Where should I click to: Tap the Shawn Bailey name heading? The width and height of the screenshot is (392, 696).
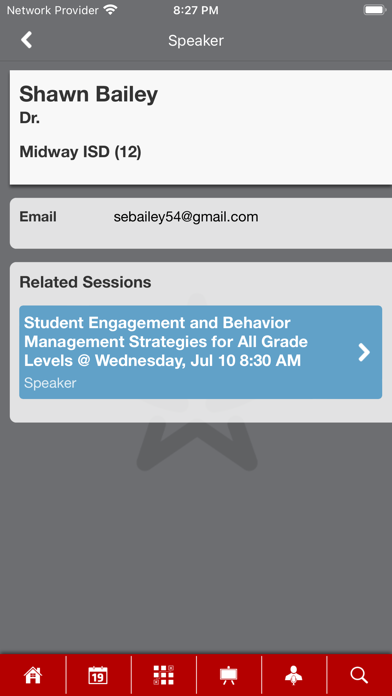coord(88,94)
